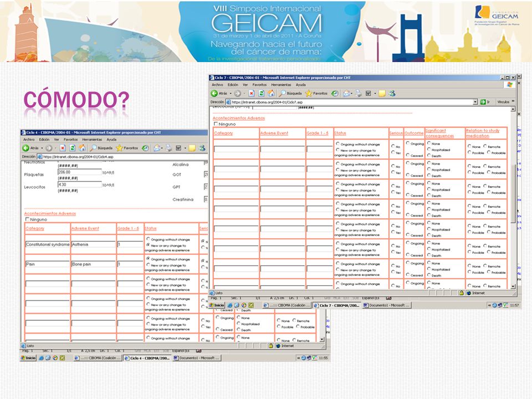Click 'Adverse Event' header link in Ciclo 4 window

[85, 228]
